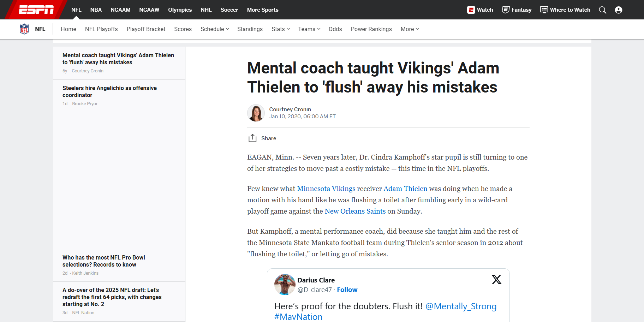Image resolution: width=644 pixels, height=322 pixels.
Task: Follow @D_clare47 on X
Action: (347, 290)
